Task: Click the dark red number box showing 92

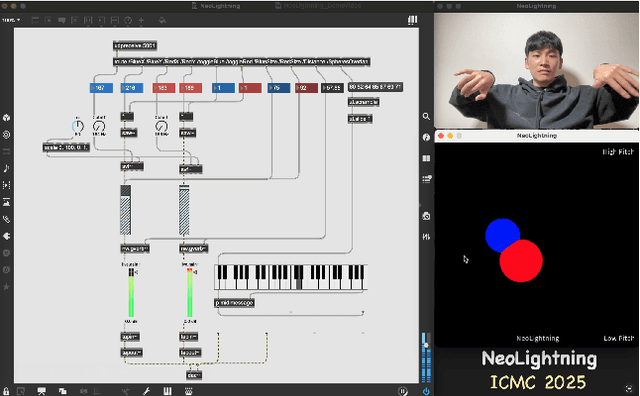Action: click(306, 88)
